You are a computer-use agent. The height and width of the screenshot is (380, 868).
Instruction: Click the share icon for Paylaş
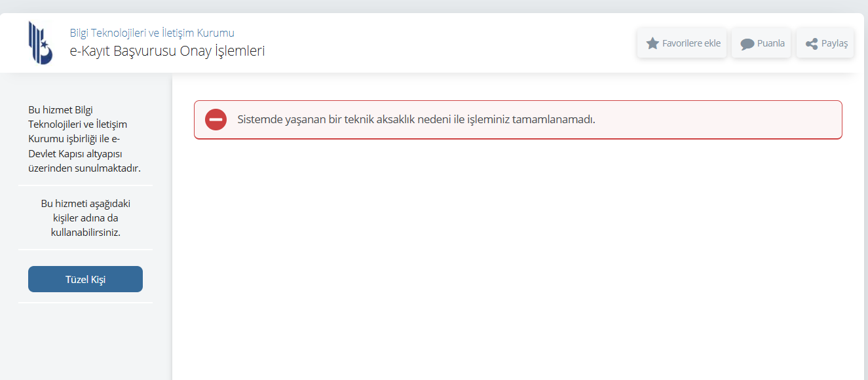pyautogui.click(x=812, y=44)
